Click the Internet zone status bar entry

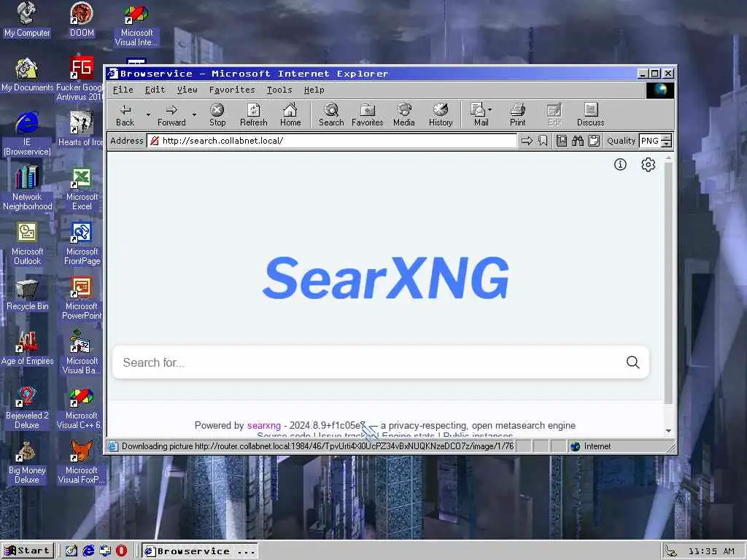click(x=591, y=446)
